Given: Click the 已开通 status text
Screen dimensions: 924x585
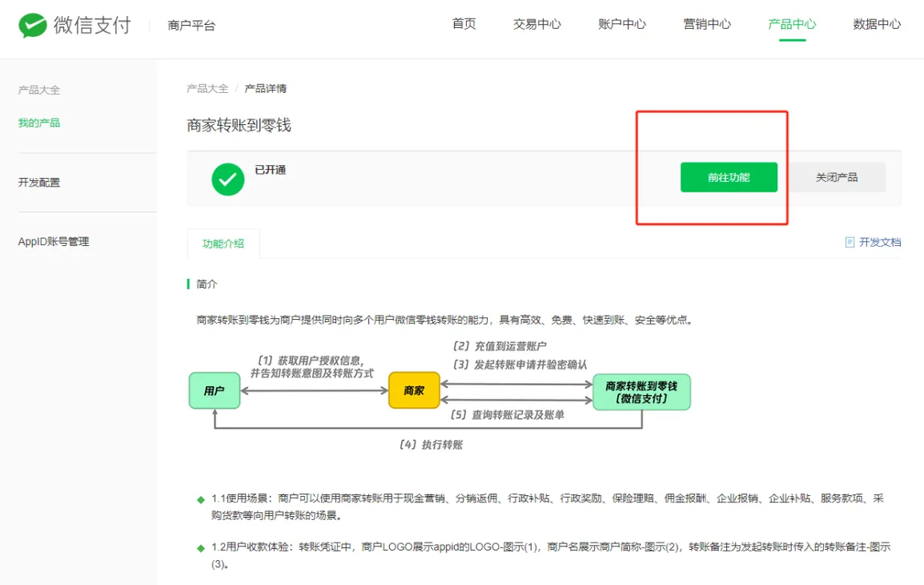Looking at the screenshot, I should pos(271,170).
